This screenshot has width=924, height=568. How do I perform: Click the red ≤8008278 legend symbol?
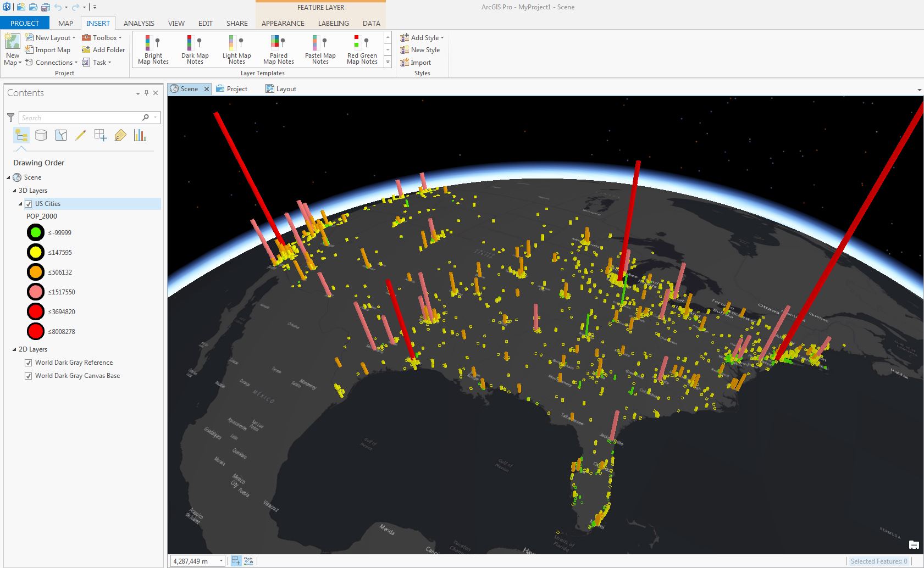tap(36, 331)
